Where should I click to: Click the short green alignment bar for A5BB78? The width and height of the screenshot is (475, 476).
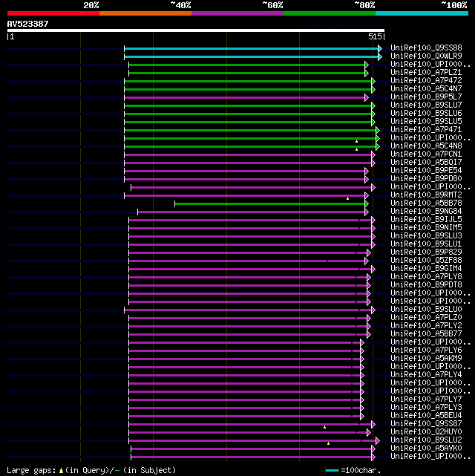pyautogui.click(x=269, y=203)
